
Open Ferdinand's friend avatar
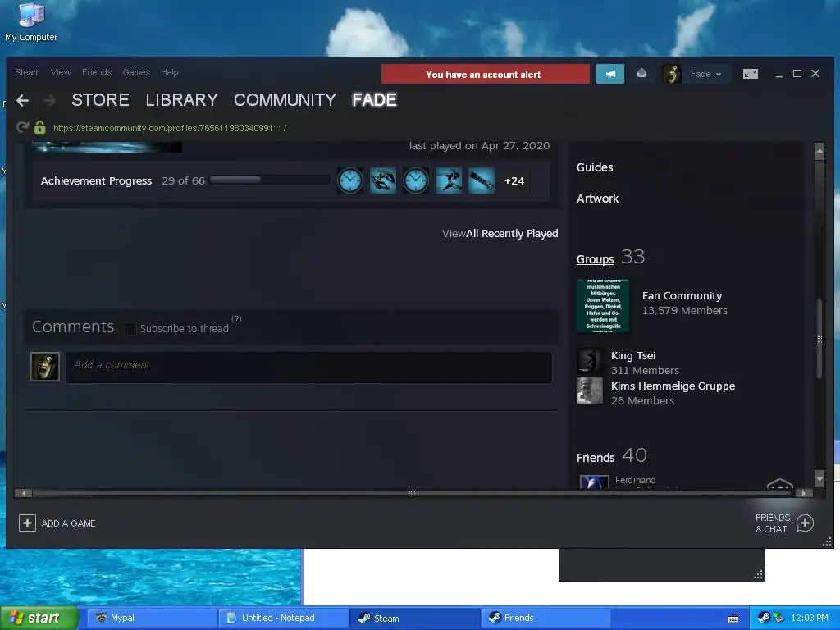coord(594,482)
